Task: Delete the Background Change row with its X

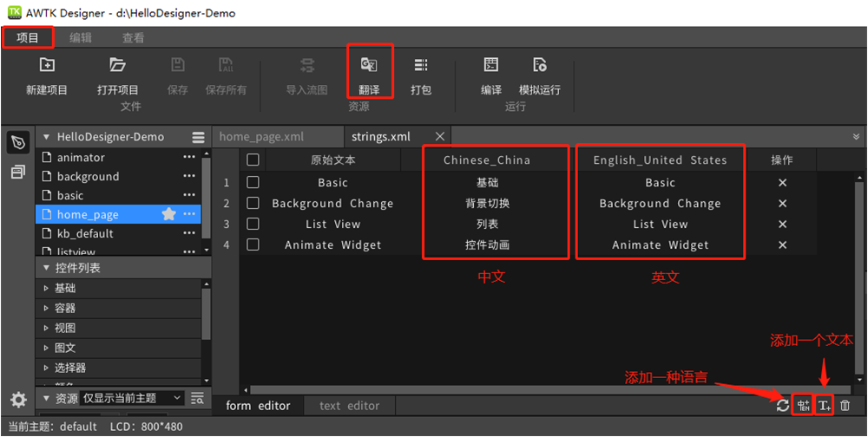Action: point(782,204)
